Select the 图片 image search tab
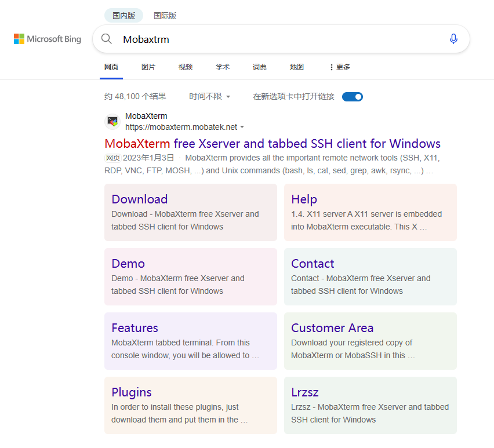This screenshot has height=448, width=494. tap(148, 67)
